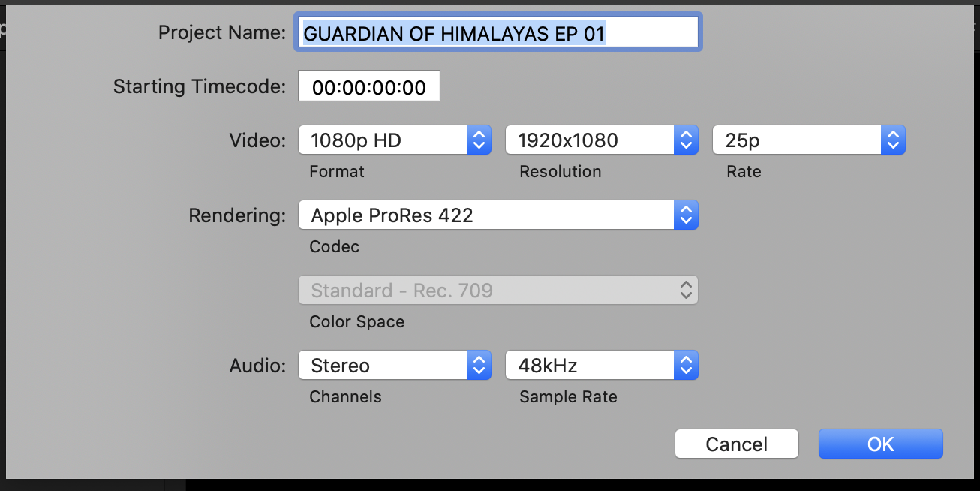Click the blue arrows beside 25p rate
This screenshot has width=980, height=491.
[892, 140]
